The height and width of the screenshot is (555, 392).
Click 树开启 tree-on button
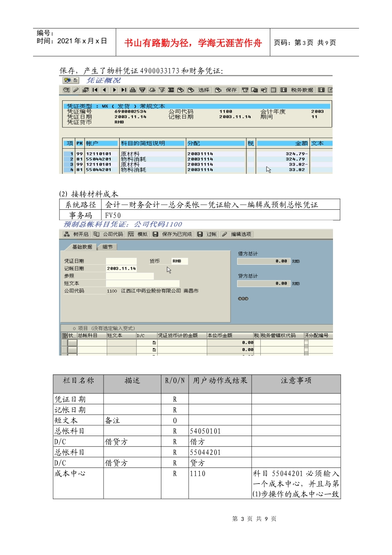pyautogui.click(x=76, y=234)
